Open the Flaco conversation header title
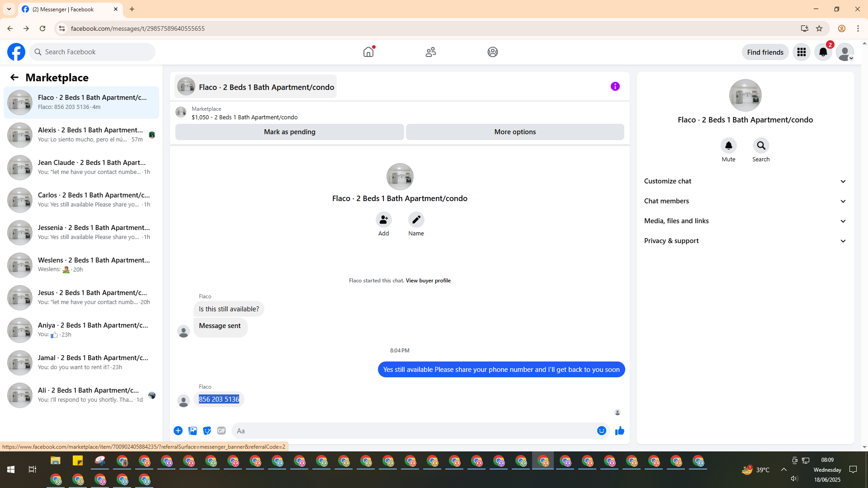The height and width of the screenshot is (488, 868). pos(256,87)
